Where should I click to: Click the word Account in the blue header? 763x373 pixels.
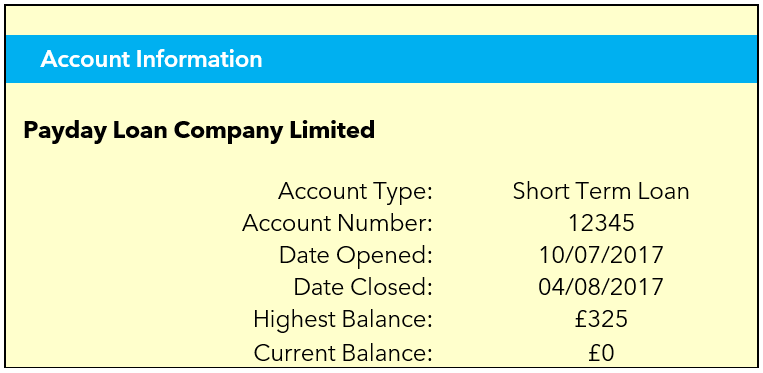[x=85, y=59]
